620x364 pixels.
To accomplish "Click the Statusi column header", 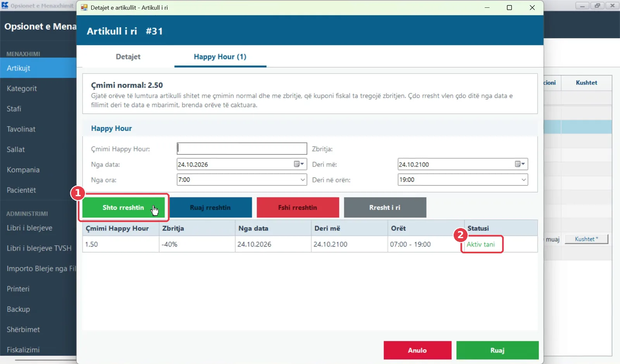I will 501,228.
